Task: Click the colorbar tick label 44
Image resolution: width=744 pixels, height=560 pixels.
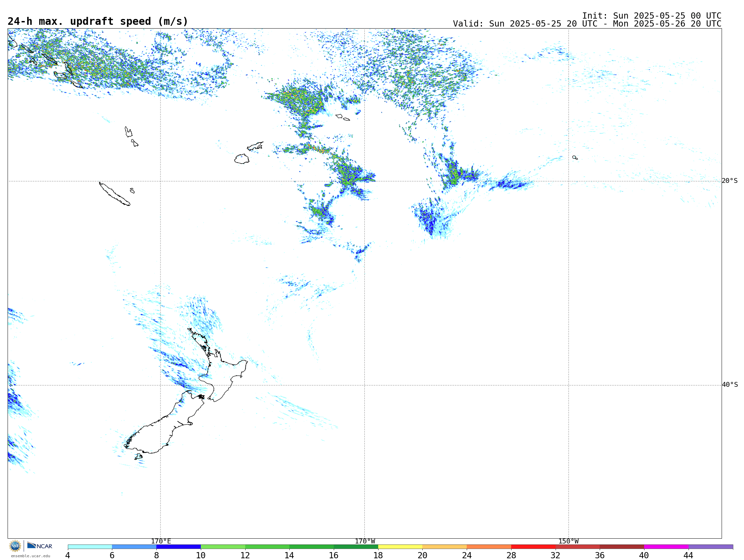Action: tap(689, 555)
